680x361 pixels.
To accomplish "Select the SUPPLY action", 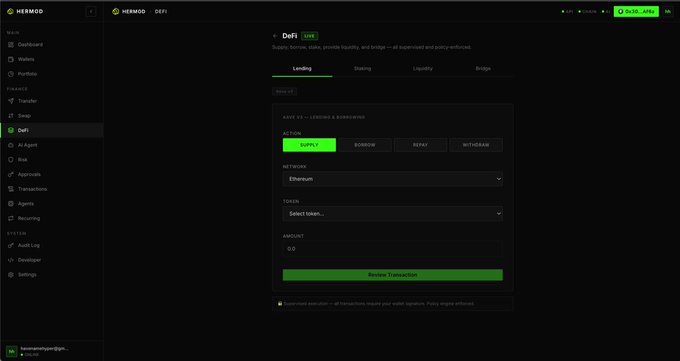I will coord(309,145).
